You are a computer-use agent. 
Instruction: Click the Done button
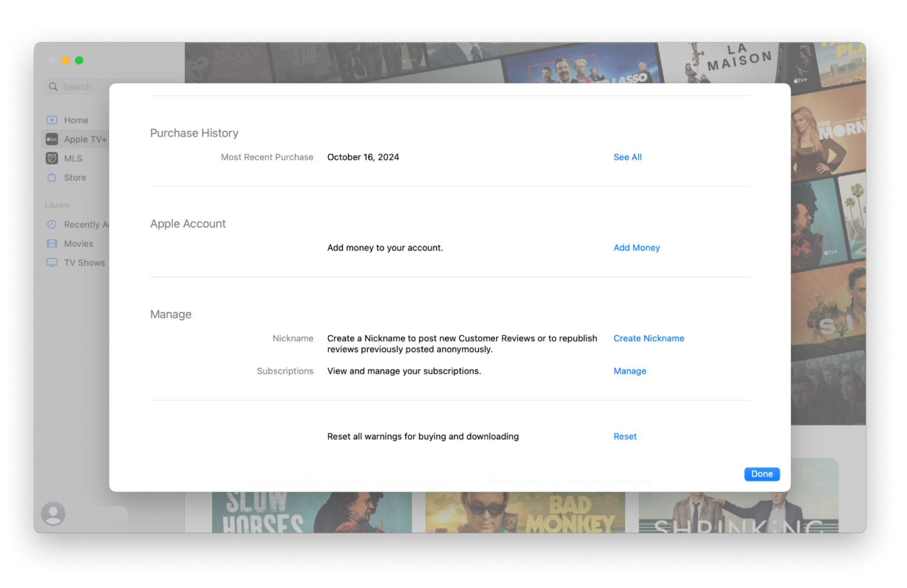(x=762, y=474)
